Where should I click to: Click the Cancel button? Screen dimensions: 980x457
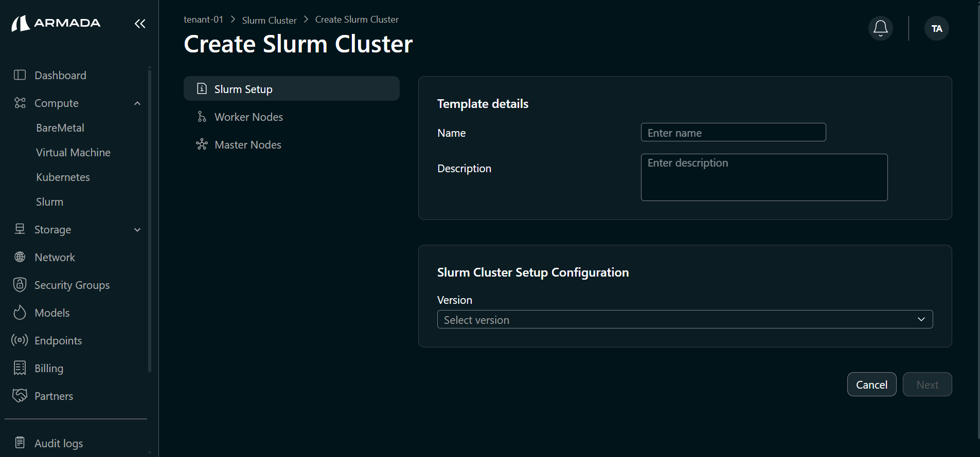[871, 385]
